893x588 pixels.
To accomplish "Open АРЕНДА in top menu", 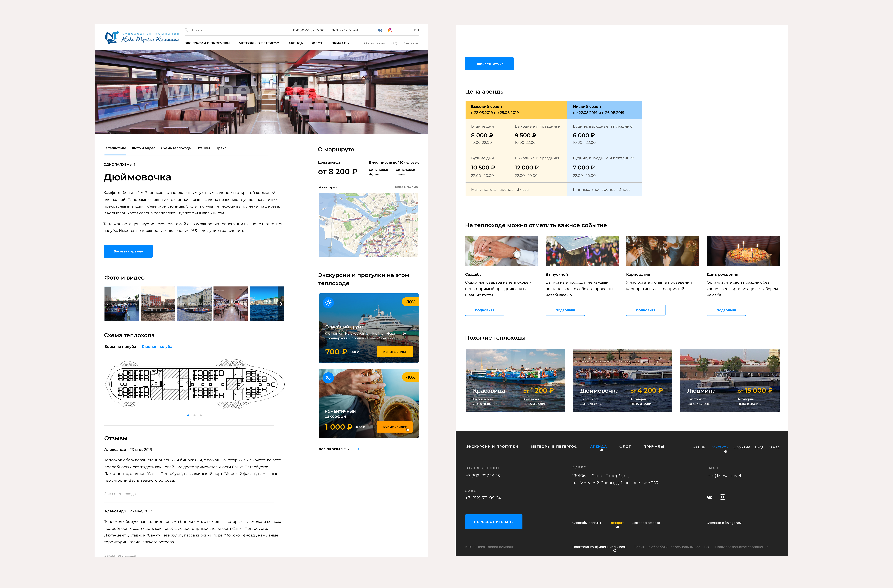I will pyautogui.click(x=296, y=43).
